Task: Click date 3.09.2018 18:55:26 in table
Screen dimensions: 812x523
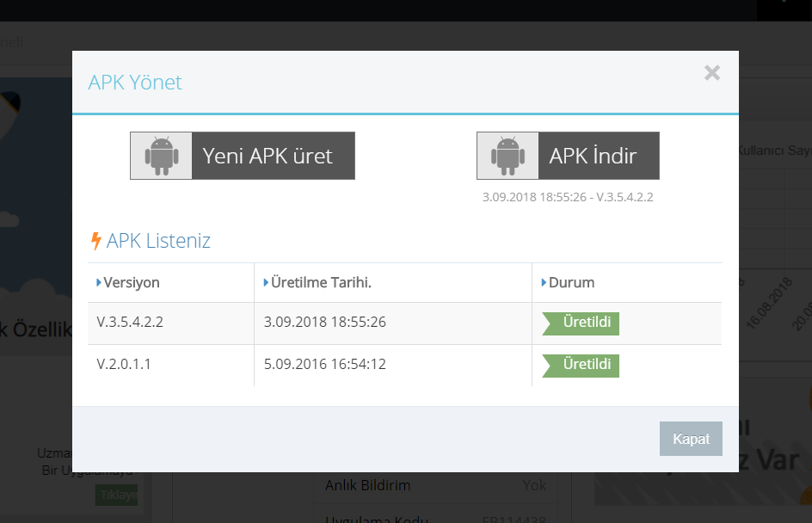Action: 324,322
